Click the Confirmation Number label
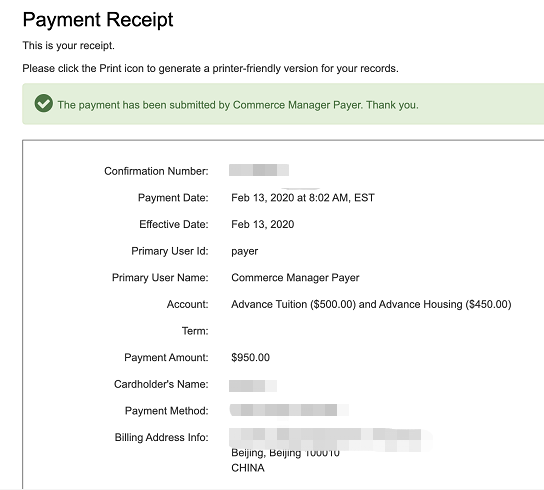The image size is (544, 490). point(156,171)
